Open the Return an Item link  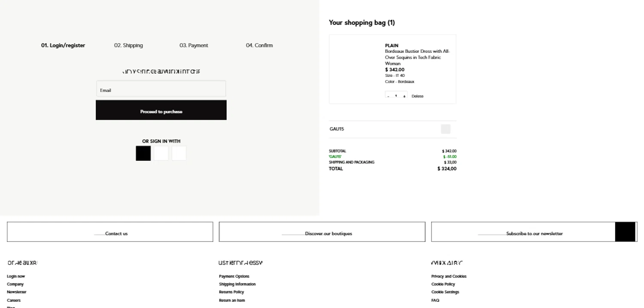click(232, 300)
